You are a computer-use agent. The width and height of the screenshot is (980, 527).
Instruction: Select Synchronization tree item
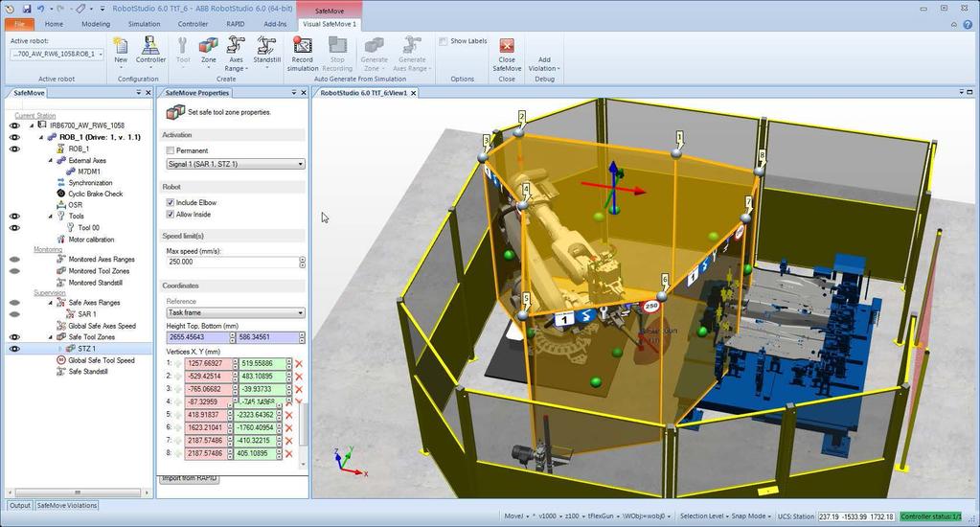(90, 183)
